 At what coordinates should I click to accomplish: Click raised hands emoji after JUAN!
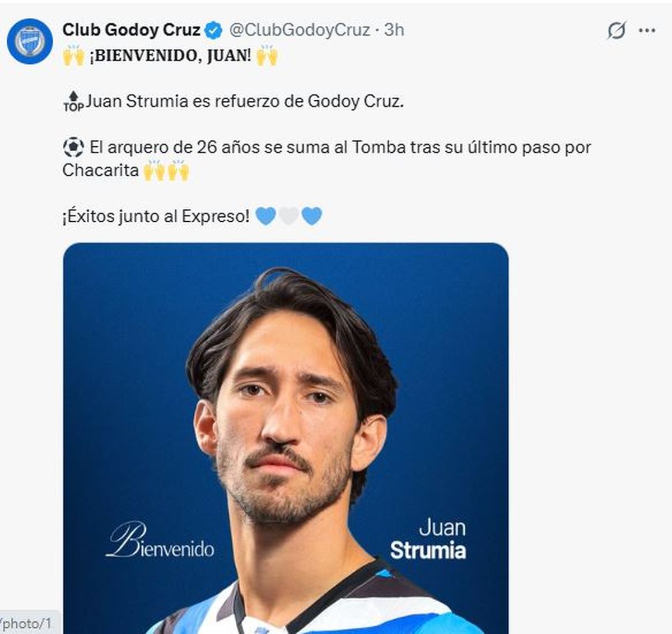[267, 56]
